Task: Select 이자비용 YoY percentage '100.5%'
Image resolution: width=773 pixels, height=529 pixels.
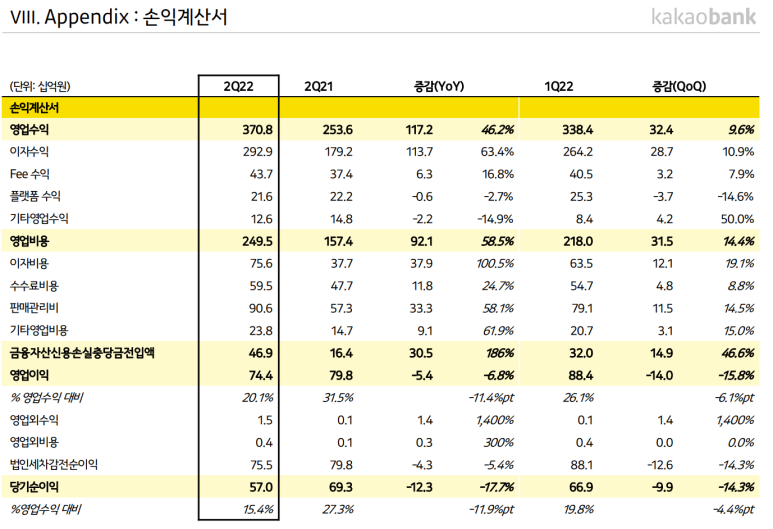Action: 495,264
